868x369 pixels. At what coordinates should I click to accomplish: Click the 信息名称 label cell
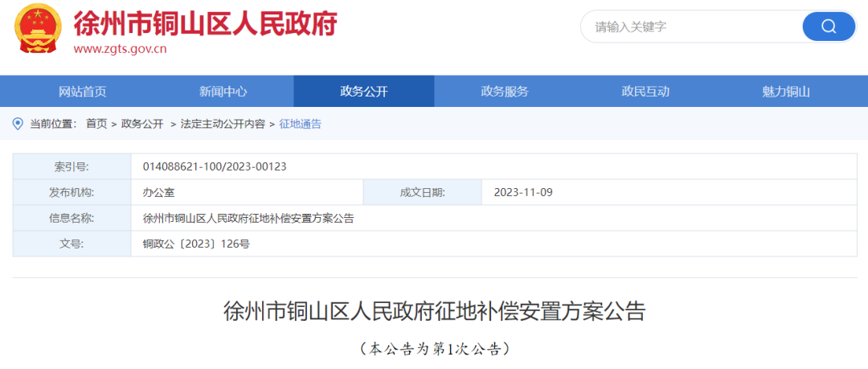click(x=72, y=219)
